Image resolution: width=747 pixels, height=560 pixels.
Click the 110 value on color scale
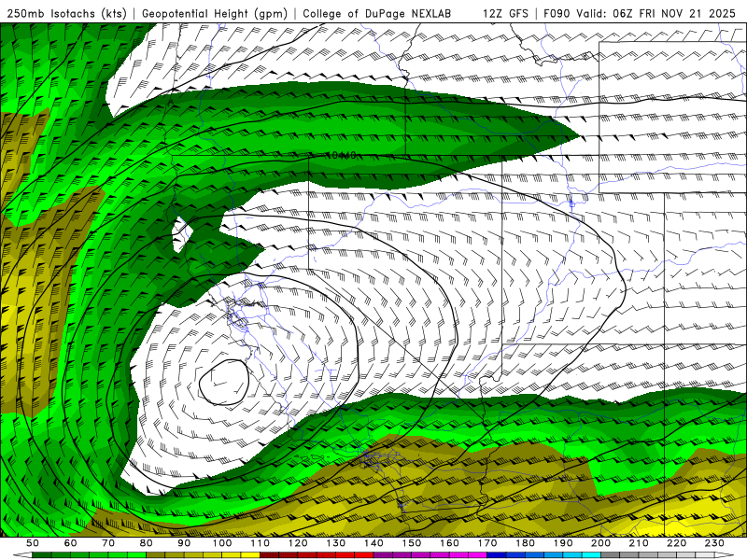pos(260,543)
